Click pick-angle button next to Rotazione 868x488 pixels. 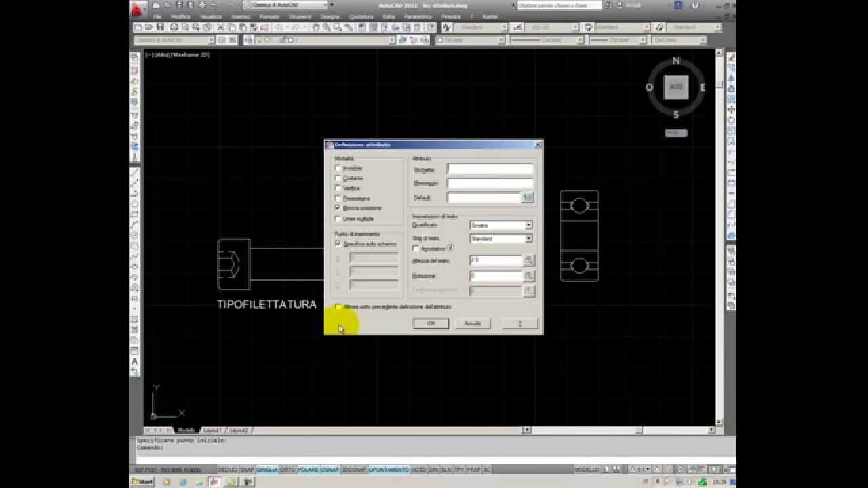tap(529, 276)
